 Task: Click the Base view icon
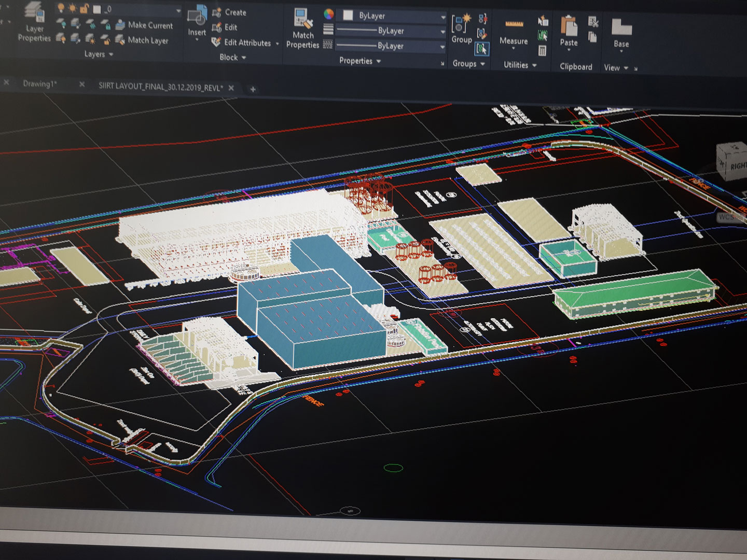click(621, 27)
